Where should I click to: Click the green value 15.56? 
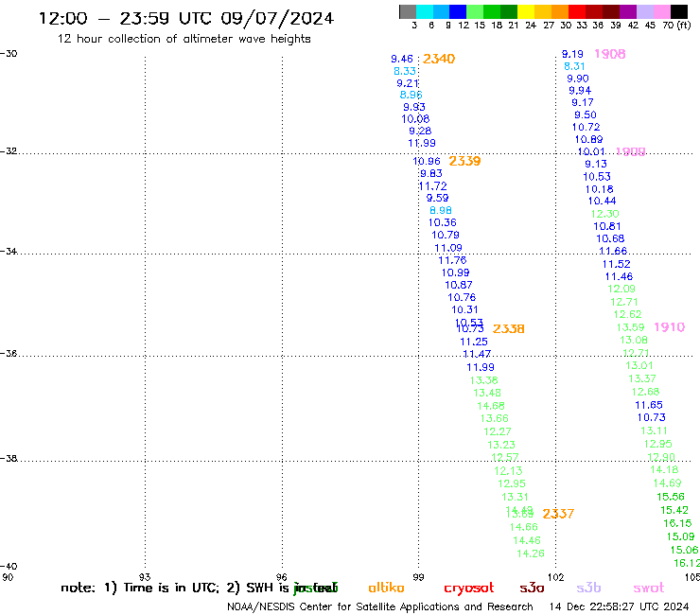click(670, 497)
